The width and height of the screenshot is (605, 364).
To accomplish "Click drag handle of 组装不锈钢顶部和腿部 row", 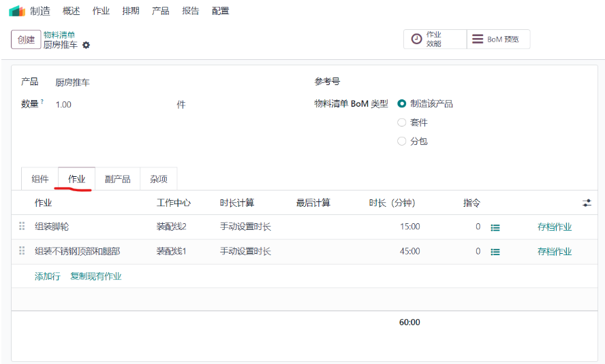I will tap(22, 251).
